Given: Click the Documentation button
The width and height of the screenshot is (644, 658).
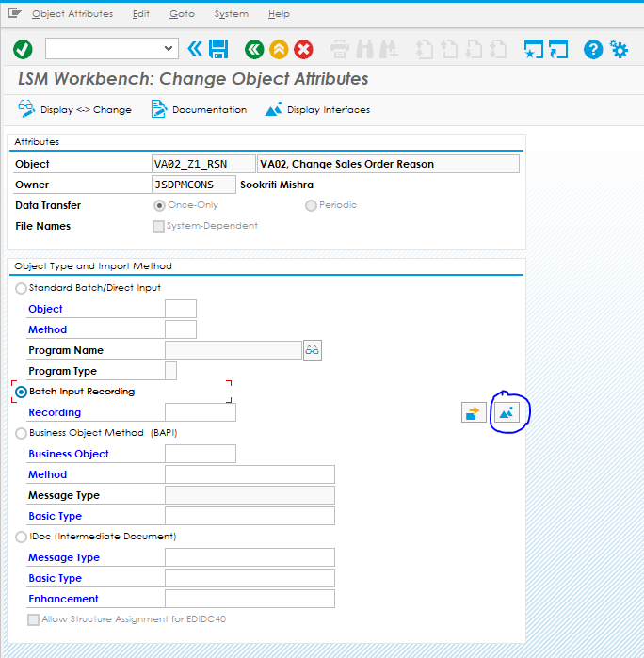Looking at the screenshot, I should (199, 110).
